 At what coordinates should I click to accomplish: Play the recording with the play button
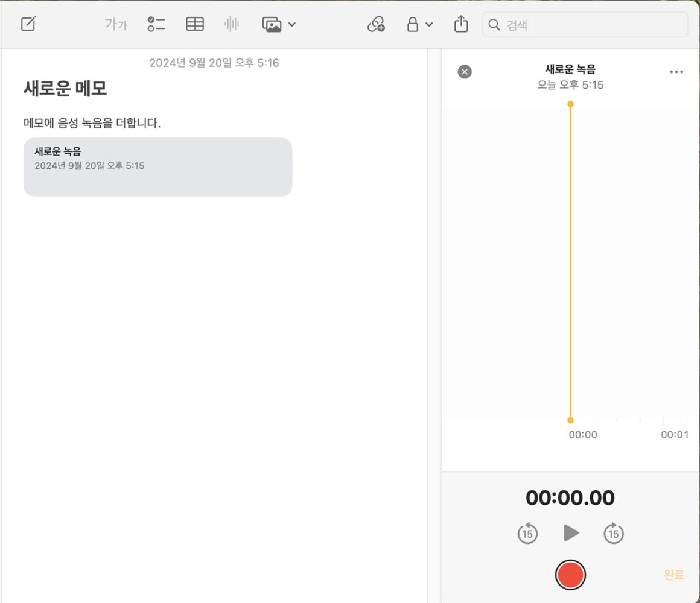570,533
